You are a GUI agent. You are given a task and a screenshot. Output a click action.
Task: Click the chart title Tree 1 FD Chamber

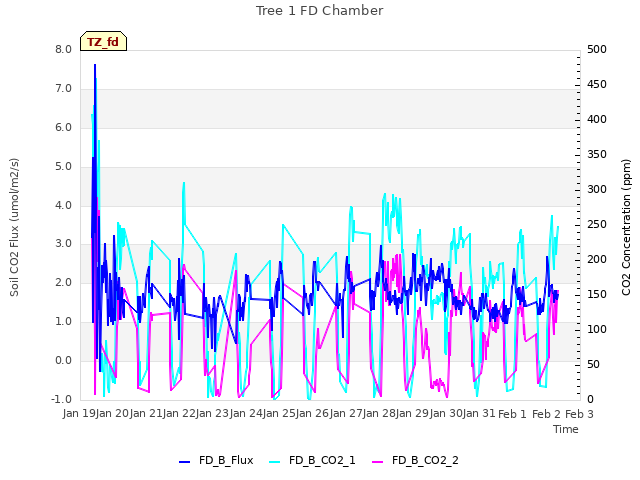[x=320, y=11]
